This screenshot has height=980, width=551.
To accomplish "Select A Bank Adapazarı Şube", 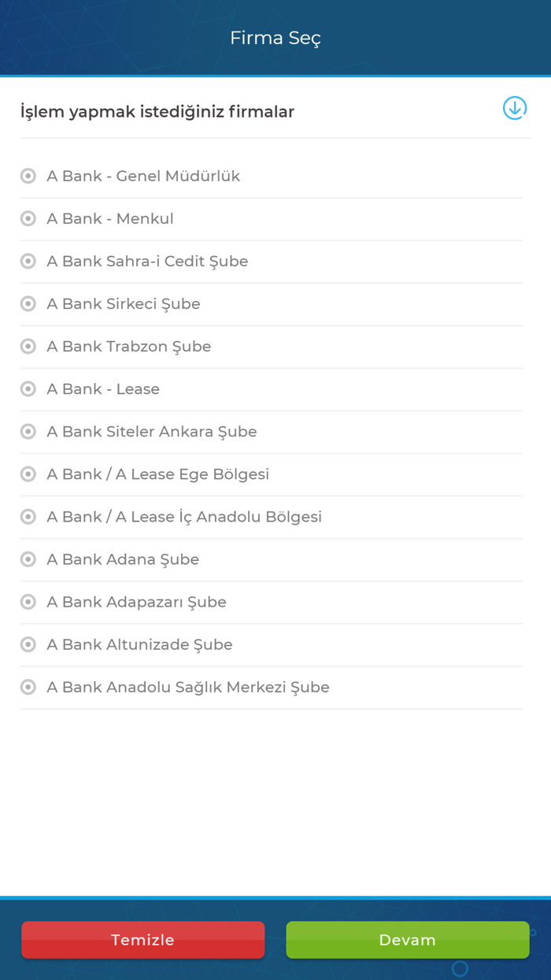I will (x=28, y=602).
